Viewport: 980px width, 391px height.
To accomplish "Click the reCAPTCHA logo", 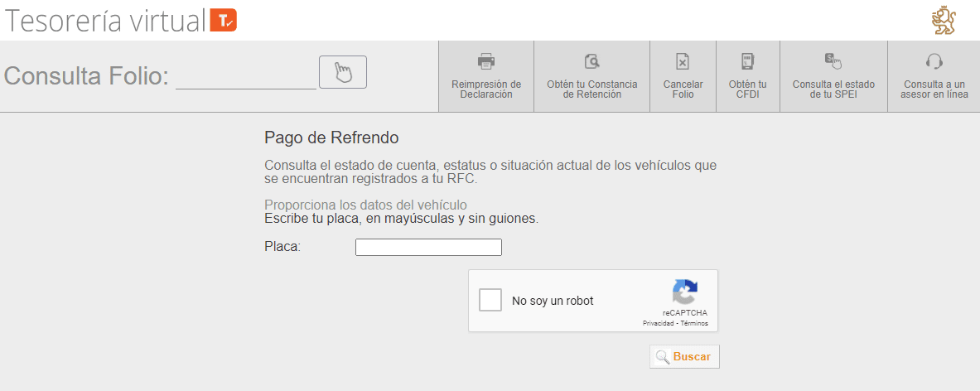I will coord(684,292).
